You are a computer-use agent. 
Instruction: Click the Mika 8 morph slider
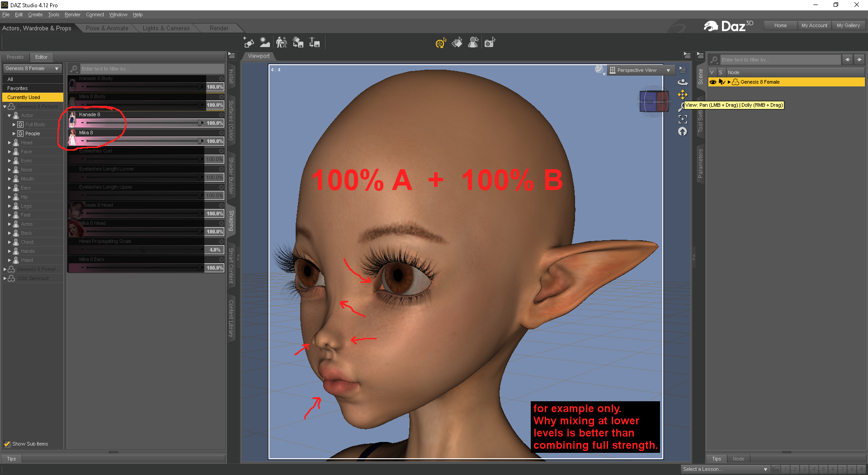pos(143,141)
